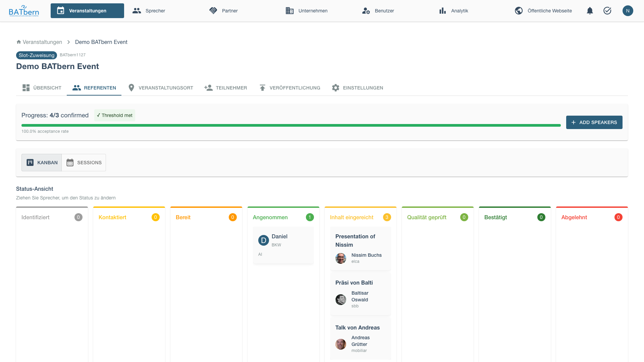Click the Analytik bar chart icon
This screenshot has height=362, width=644.
pos(442,11)
